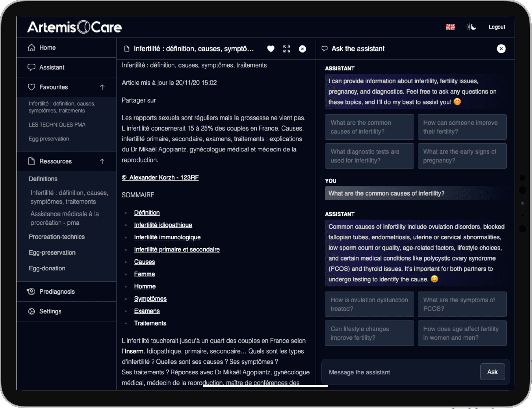Close the Ask the assistant panel

click(501, 49)
